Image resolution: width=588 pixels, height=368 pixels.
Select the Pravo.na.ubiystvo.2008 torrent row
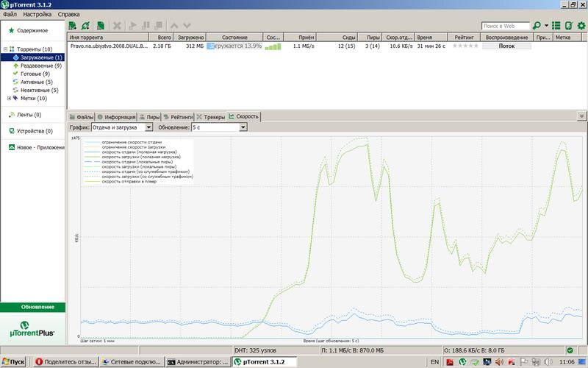pyautogui.click(x=325, y=46)
